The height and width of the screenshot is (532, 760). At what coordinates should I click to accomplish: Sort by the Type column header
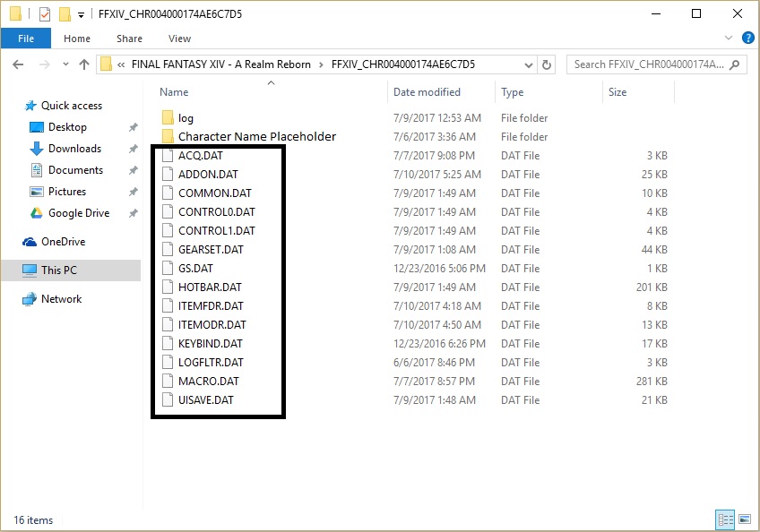[x=513, y=92]
